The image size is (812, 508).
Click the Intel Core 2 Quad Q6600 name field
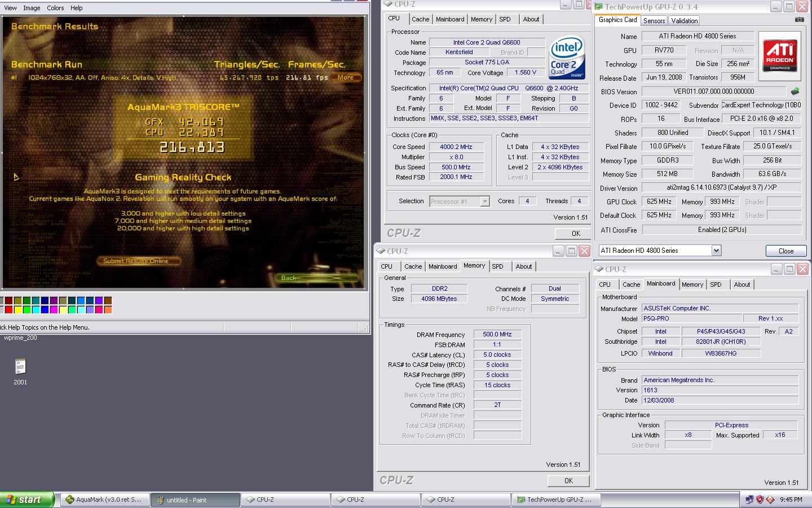pos(487,42)
